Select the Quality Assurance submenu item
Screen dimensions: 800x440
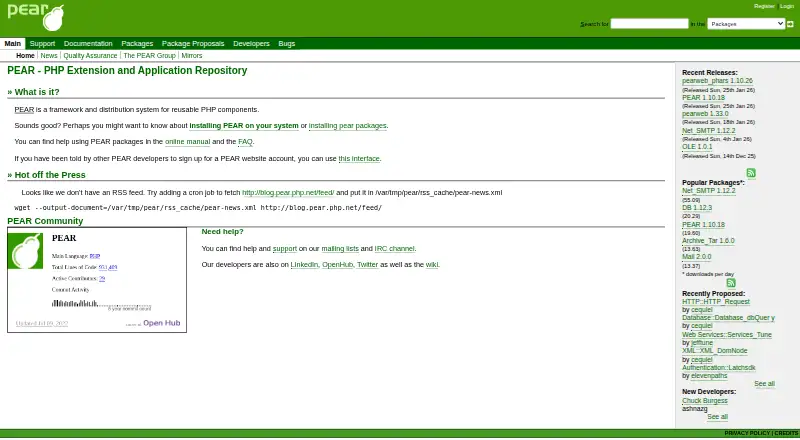coord(90,56)
